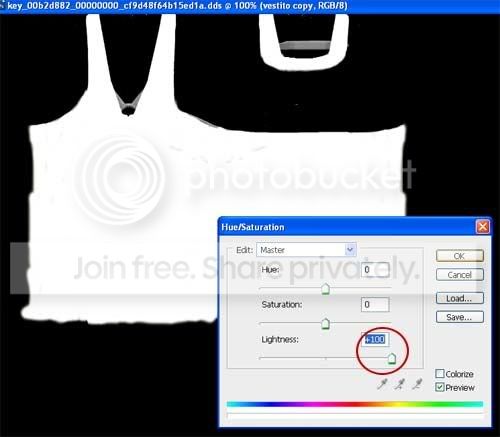This screenshot has width=500, height=437.
Task: Click the Hue value field
Action: coord(375,270)
